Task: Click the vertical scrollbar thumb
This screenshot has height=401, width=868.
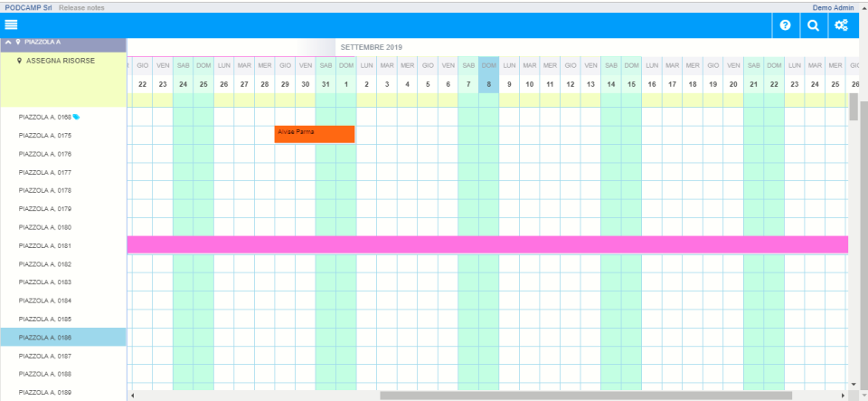Action: click(x=853, y=106)
